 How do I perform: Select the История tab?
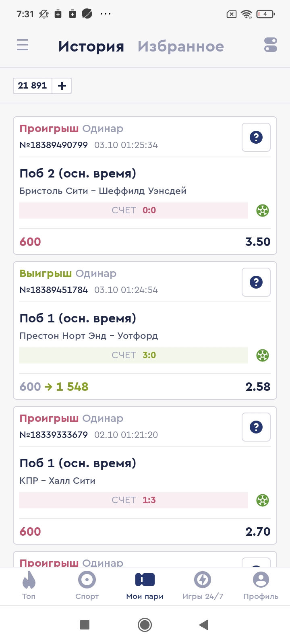point(91,47)
